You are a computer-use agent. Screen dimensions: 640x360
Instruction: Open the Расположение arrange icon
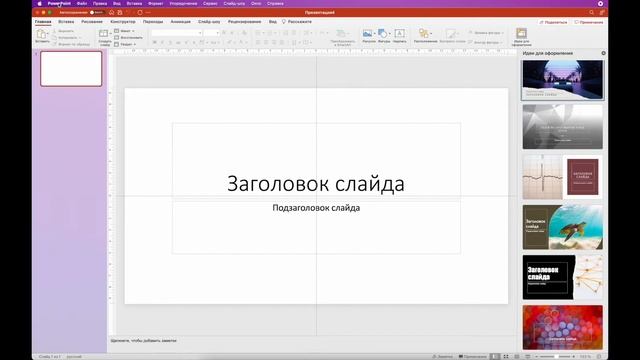click(424, 34)
